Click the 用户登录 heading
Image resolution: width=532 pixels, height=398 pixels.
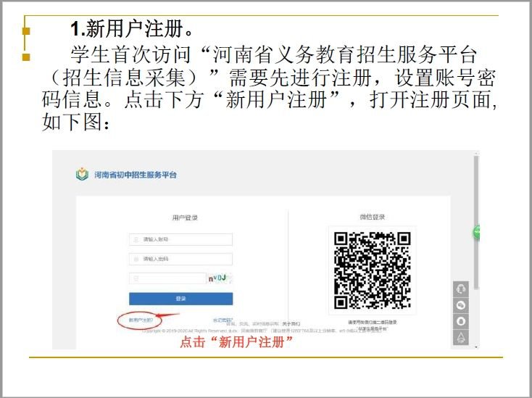185,217
